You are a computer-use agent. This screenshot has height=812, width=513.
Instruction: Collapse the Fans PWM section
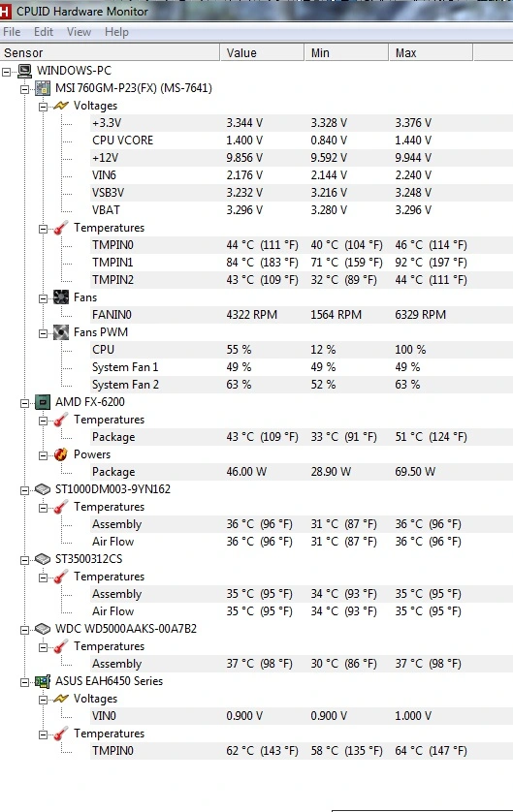[x=43, y=333]
